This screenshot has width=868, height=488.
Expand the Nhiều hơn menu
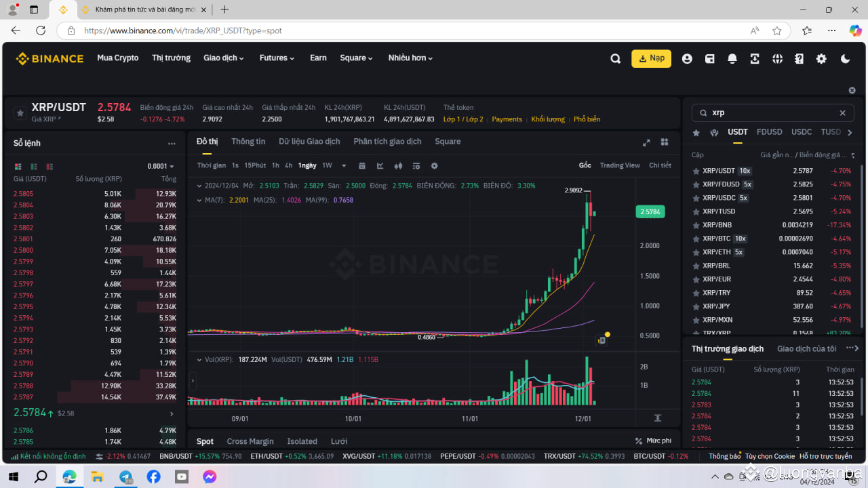tap(410, 58)
